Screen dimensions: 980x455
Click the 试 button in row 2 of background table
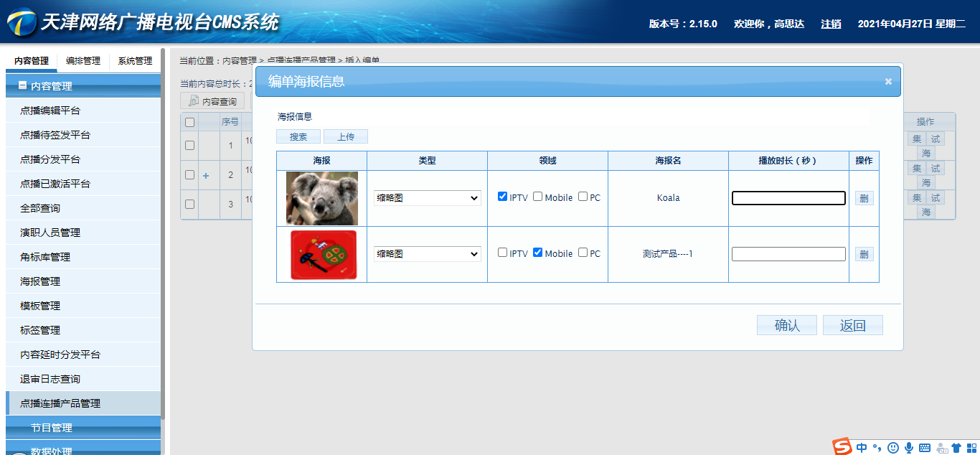(x=936, y=169)
